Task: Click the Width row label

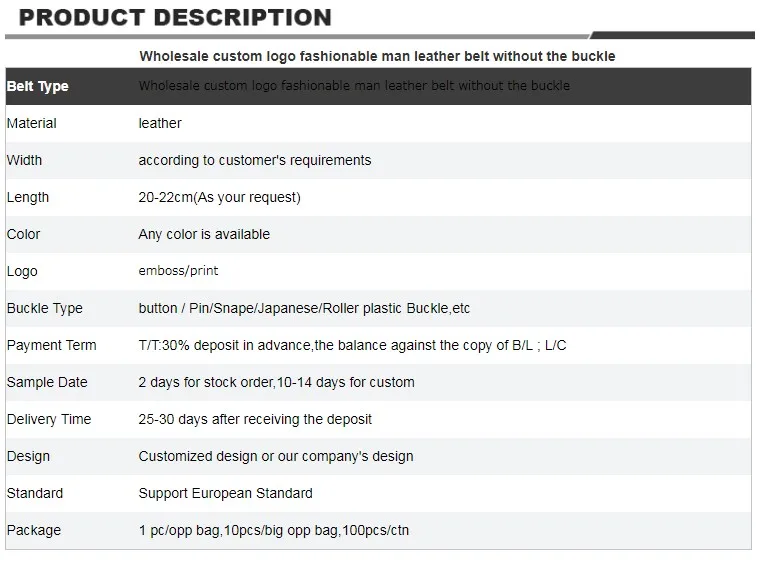Action: (24, 160)
